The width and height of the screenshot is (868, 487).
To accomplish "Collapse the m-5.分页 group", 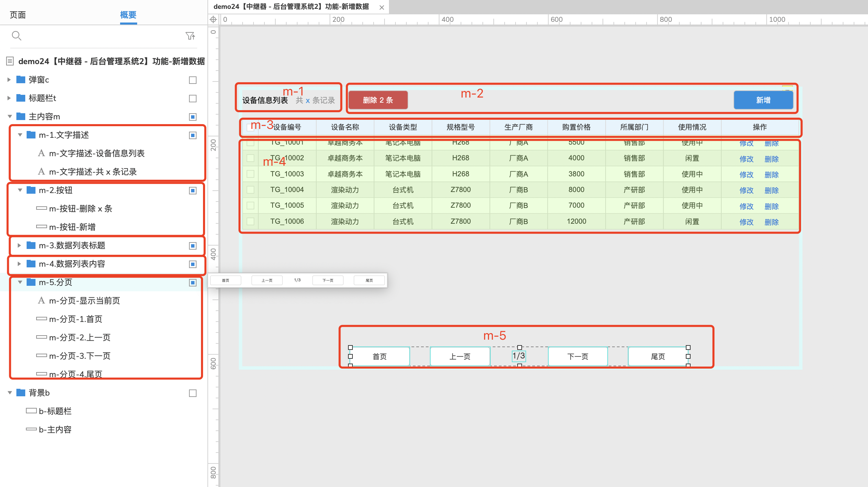I will point(20,282).
